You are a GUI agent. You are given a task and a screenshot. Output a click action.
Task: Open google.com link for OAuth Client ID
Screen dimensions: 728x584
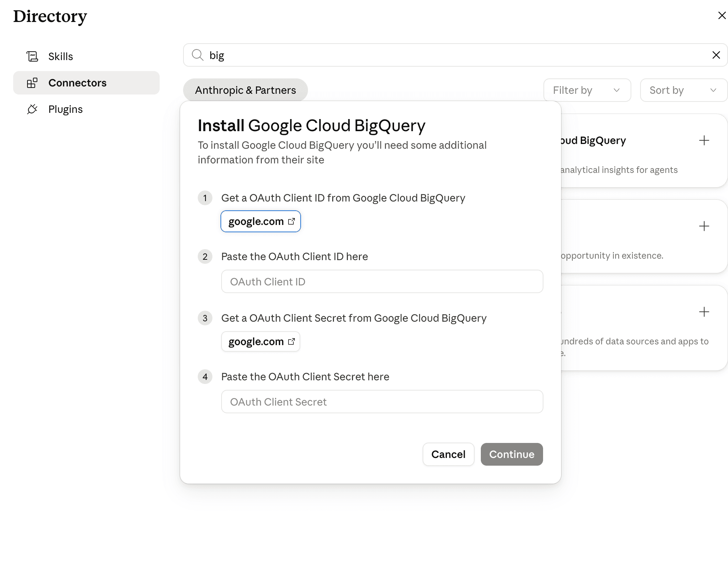261,221
